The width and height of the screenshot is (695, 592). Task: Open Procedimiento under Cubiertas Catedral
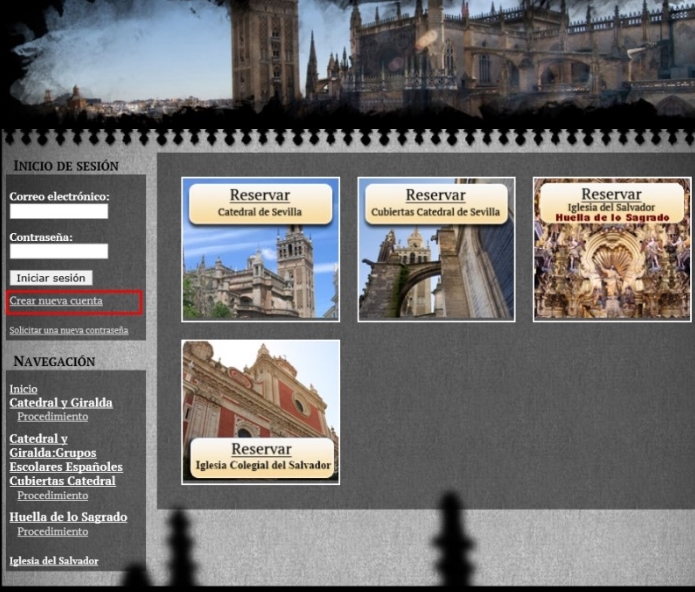coord(52,495)
